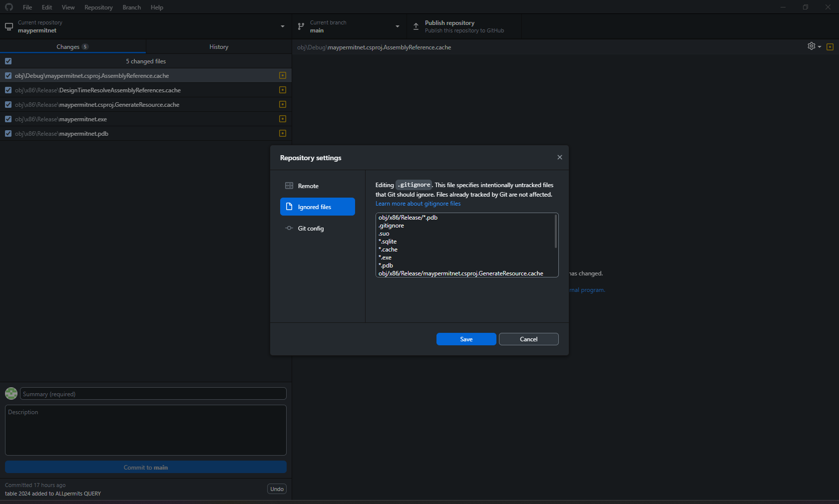The width and height of the screenshot is (839, 504).
Task: Click the avatar next to the summary field
Action: (11, 394)
